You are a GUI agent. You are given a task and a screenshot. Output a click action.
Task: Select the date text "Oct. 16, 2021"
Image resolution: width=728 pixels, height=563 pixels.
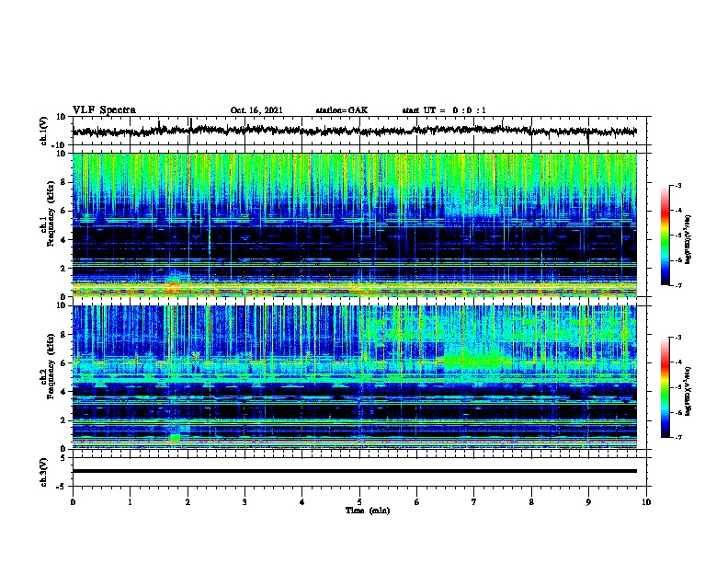(x=256, y=110)
